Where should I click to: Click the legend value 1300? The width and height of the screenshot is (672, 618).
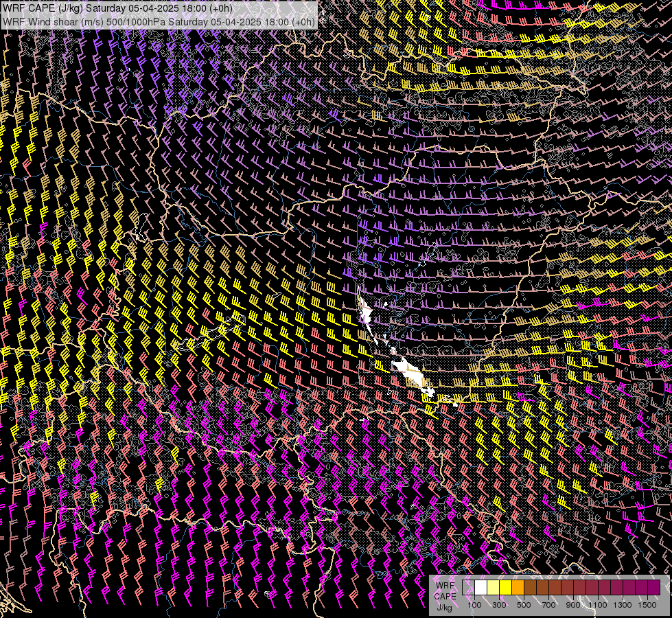coord(623,605)
